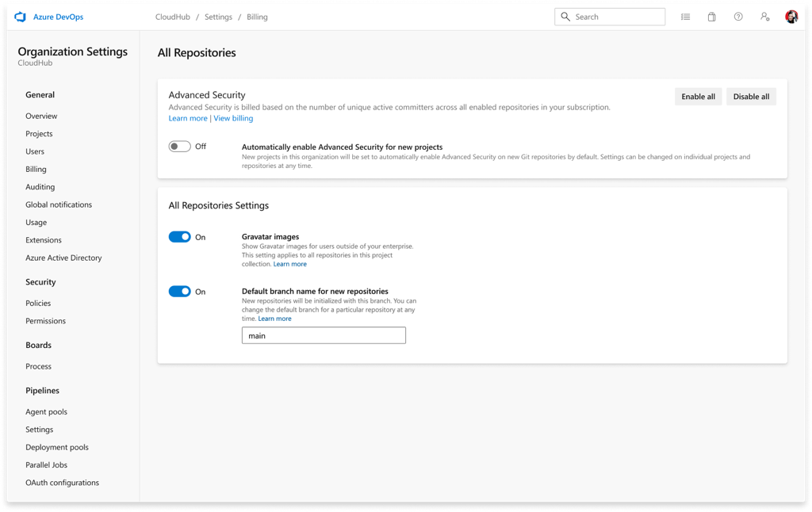Enable Advanced Security for new projects
This screenshot has height=512, width=812.
179,146
